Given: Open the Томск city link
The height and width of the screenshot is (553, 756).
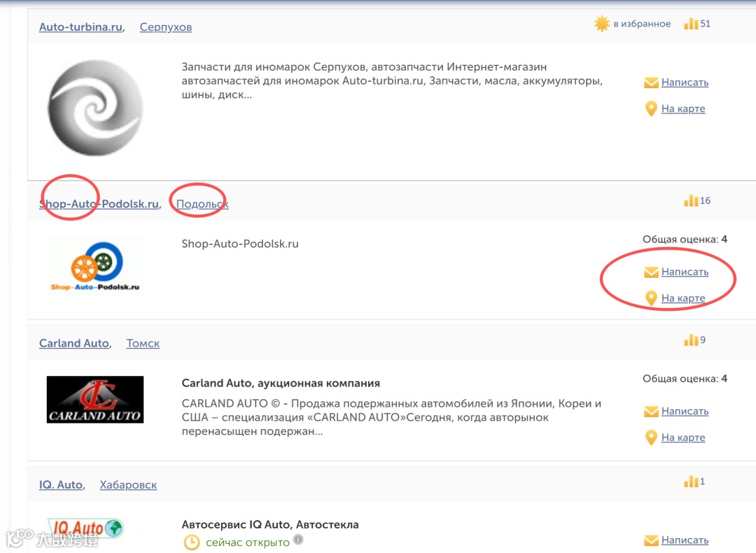Looking at the screenshot, I should click(x=143, y=343).
